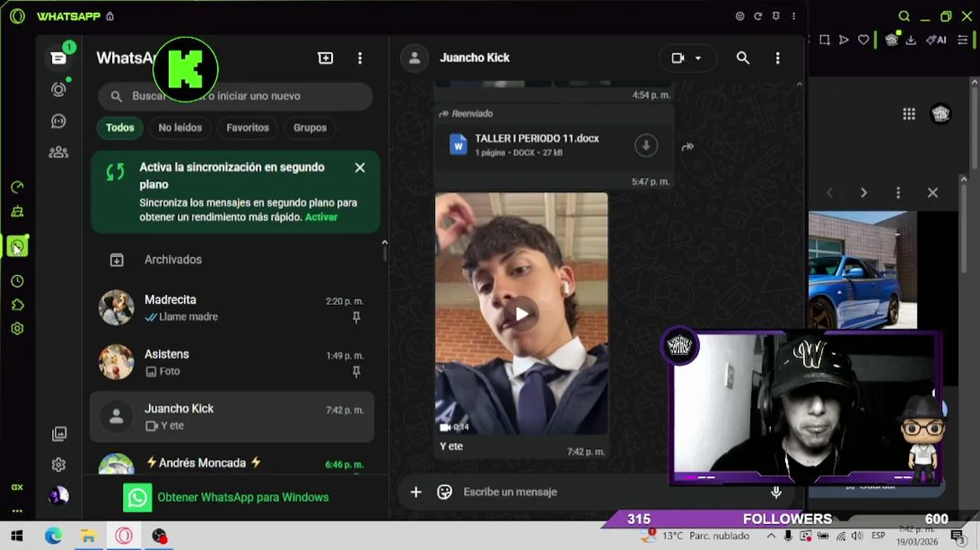
Task: Open the WhatsApp panel emoji icon in title bar
Action: tap(740, 16)
